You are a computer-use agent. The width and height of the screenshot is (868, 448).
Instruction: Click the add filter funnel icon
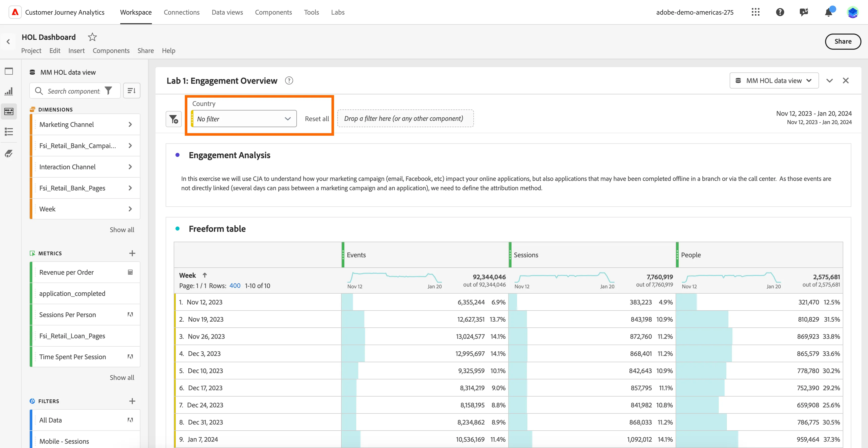pyautogui.click(x=173, y=119)
